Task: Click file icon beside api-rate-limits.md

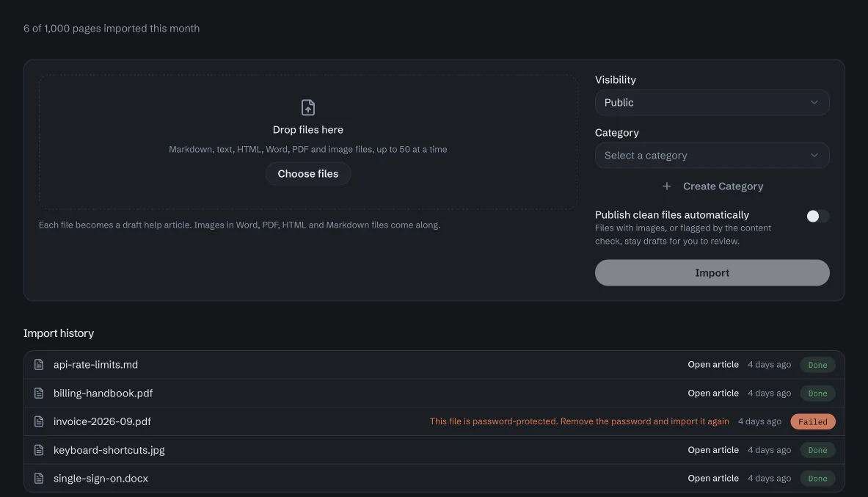Action: pos(39,365)
